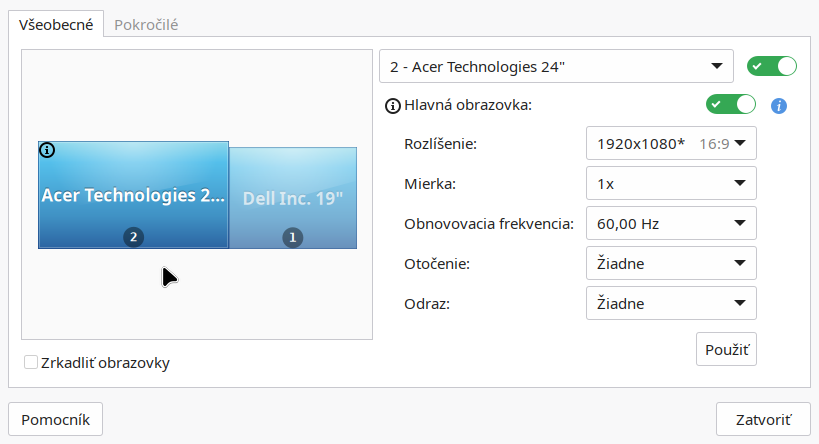Open the Rozlíšenie dropdown showing 1920x1080
The image size is (819, 444).
click(x=671, y=143)
